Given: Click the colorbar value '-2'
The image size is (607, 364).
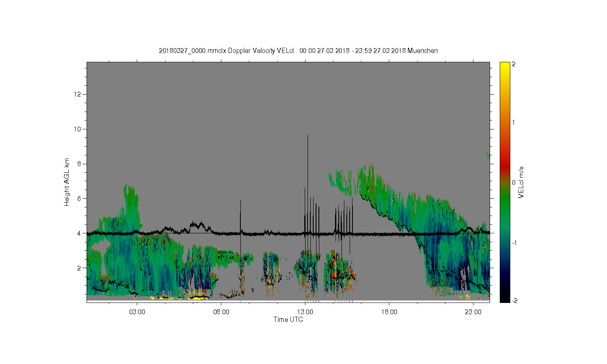Looking at the screenshot, I should pos(514,301).
